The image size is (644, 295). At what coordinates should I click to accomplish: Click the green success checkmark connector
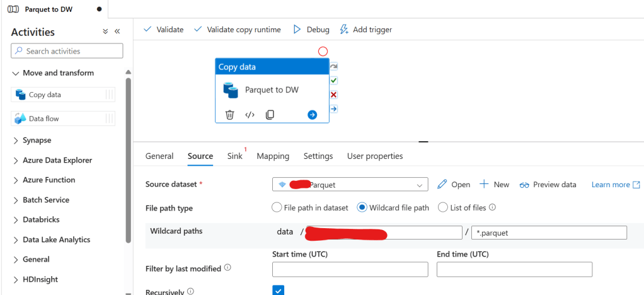point(334,81)
